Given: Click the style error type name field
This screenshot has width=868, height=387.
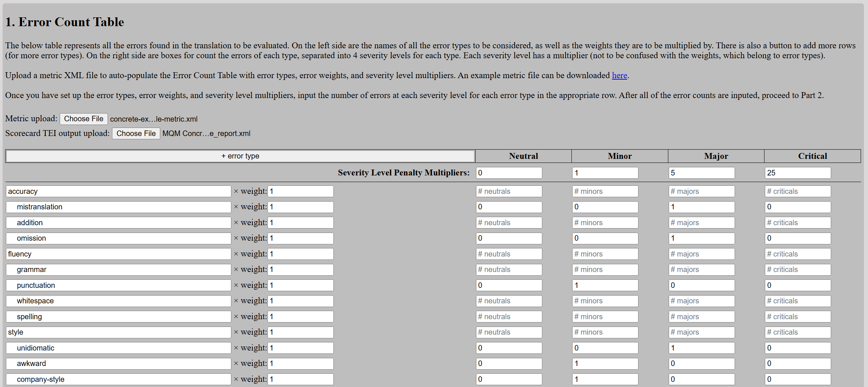Looking at the screenshot, I should 119,332.
